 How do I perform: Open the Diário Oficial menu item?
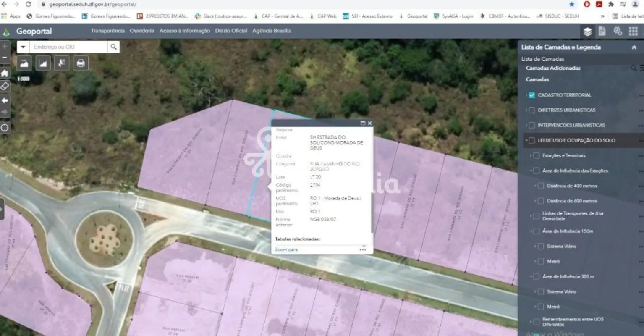click(231, 31)
